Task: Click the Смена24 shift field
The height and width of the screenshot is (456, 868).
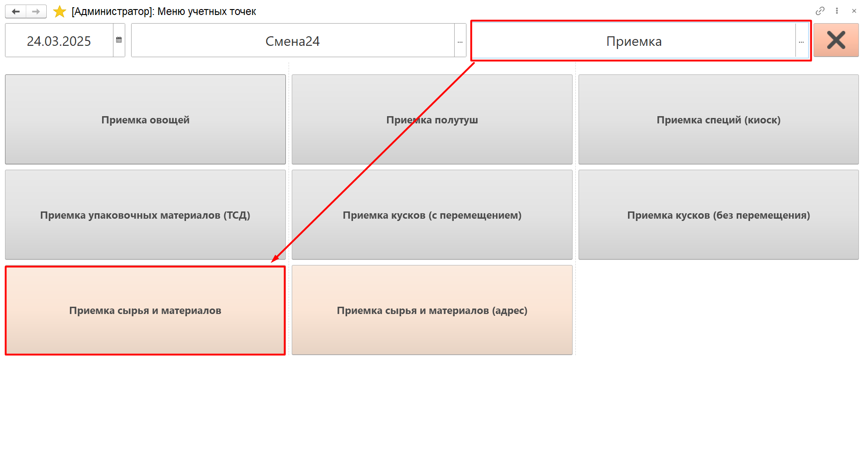Action: coord(293,41)
